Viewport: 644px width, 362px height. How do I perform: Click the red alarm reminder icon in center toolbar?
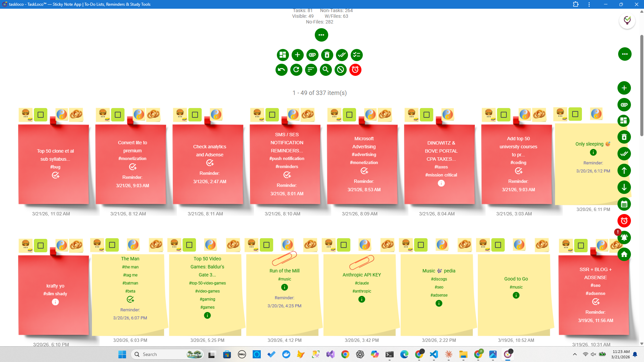(355, 70)
